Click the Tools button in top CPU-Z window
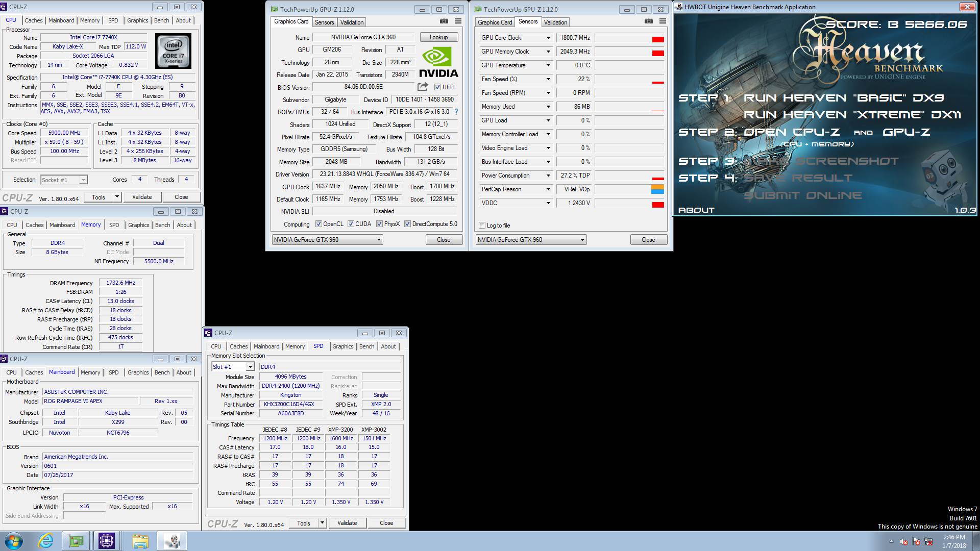This screenshot has width=980, height=551. click(99, 197)
